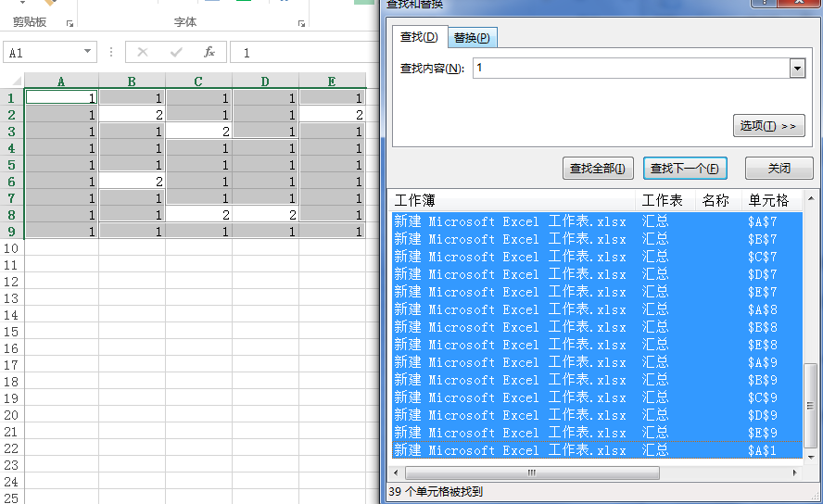Confirm entry with the checkmark icon

[176, 52]
